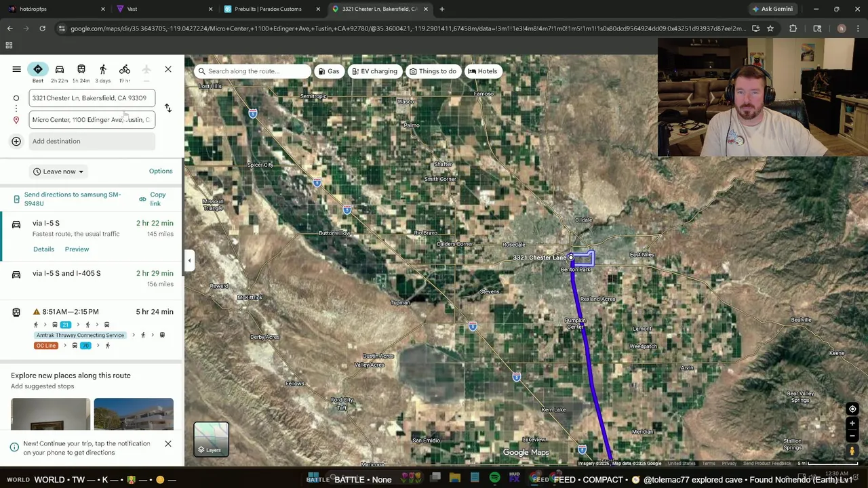Edit the Micro Center destination field
The image size is (868, 488).
[92, 119]
